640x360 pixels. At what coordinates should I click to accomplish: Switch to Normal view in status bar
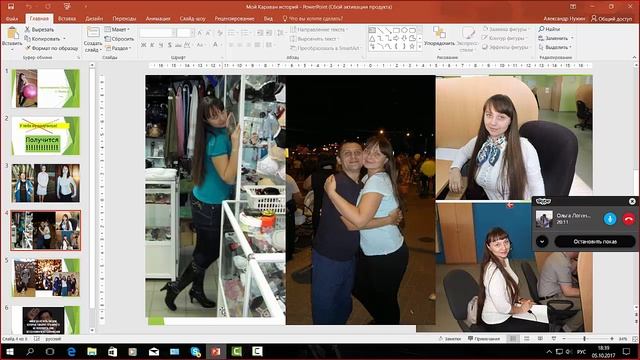point(513,339)
